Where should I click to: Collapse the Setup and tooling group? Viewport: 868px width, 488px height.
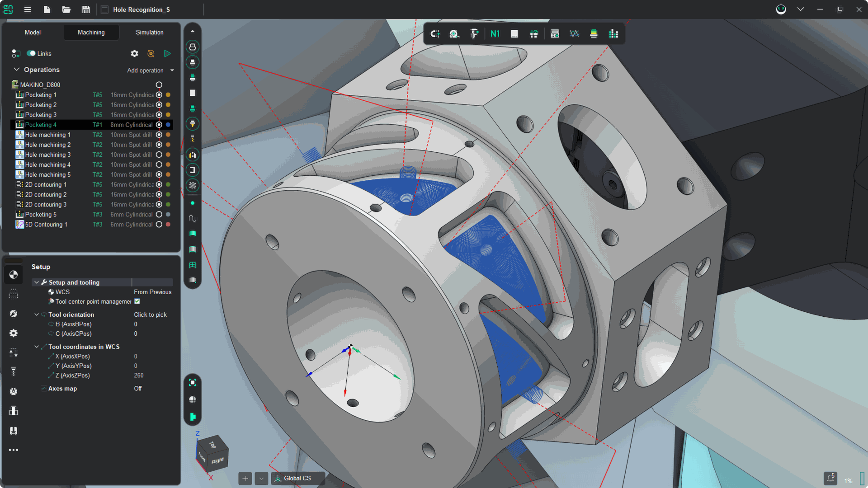(x=37, y=282)
